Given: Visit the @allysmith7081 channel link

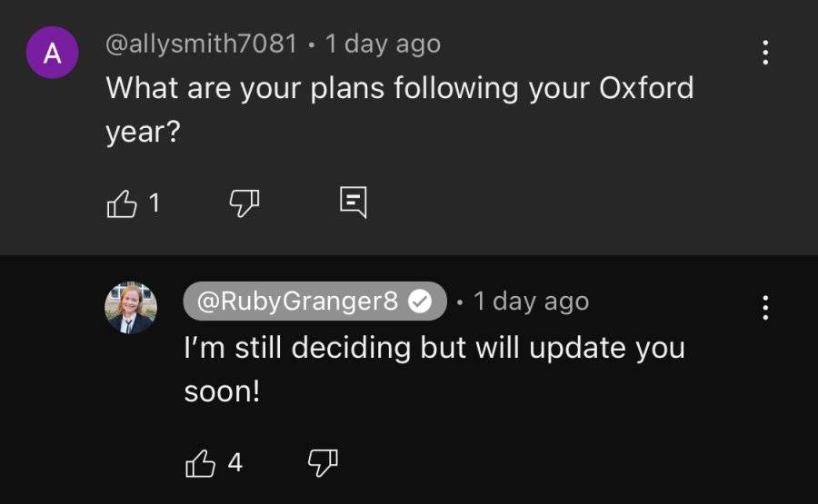Looking at the screenshot, I should pyautogui.click(x=202, y=44).
